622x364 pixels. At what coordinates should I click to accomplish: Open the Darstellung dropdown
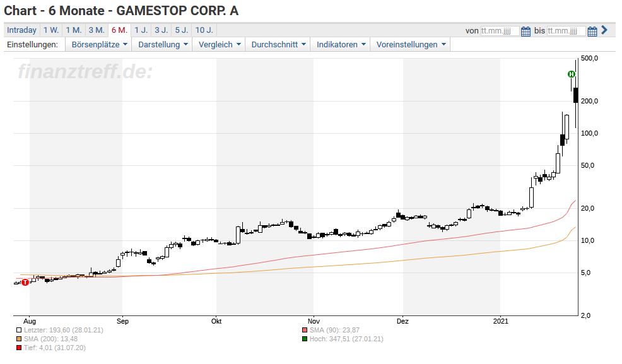(163, 44)
